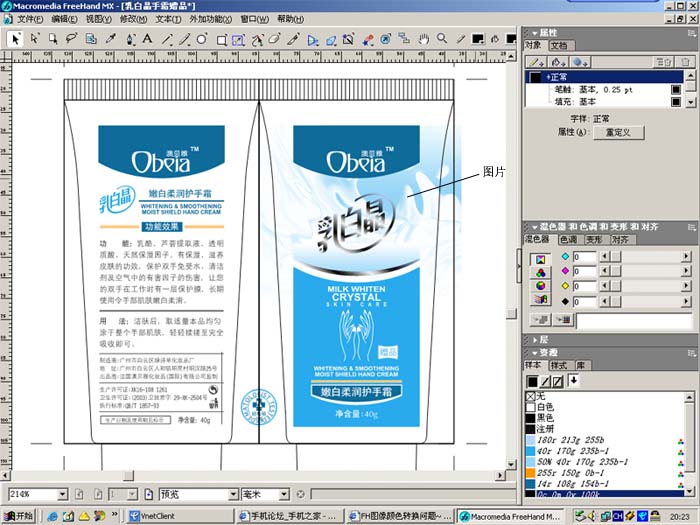Choose the CMYK color mixer mode
This screenshot has height=525, width=700.
[x=540, y=259]
